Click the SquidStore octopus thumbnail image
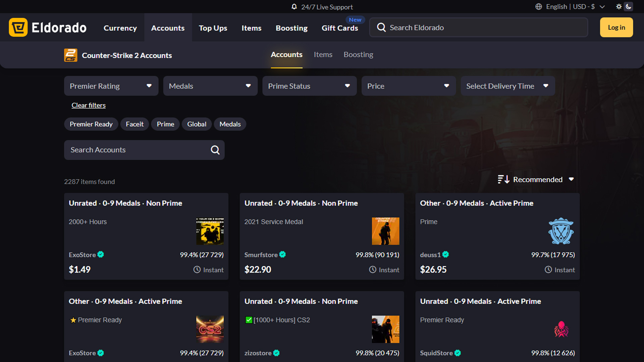The height and width of the screenshot is (362, 644). [x=561, y=329]
